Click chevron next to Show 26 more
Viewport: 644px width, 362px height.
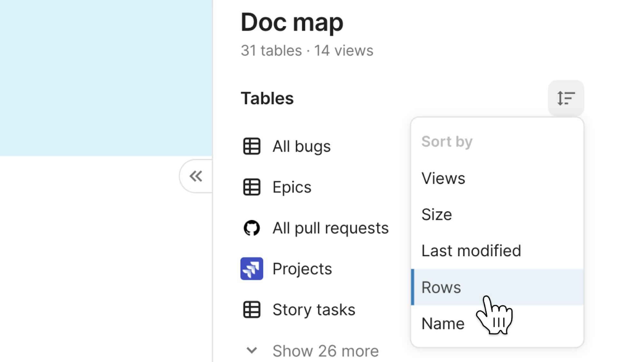click(251, 350)
